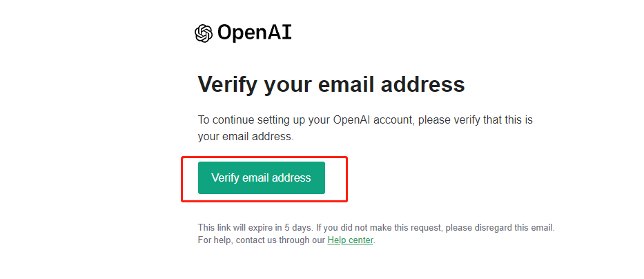Click the OpenAI wordmark text beside logo
Viewport: 644px width, 279px height.
pos(254,32)
